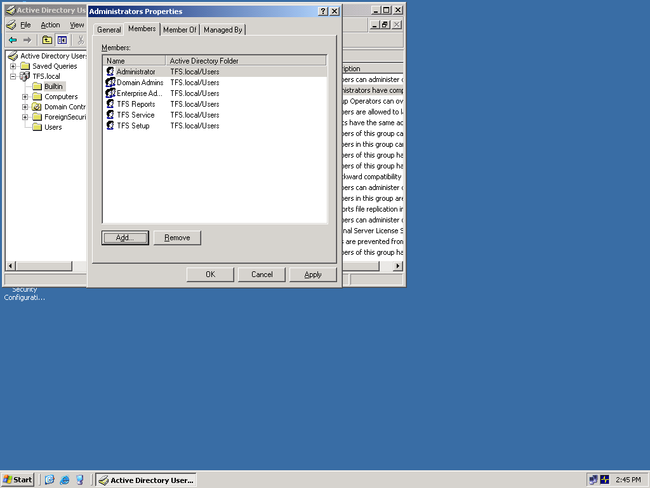This screenshot has width=650, height=488.
Task: Click the taskbar Active Directory User... button
Action: click(146, 480)
